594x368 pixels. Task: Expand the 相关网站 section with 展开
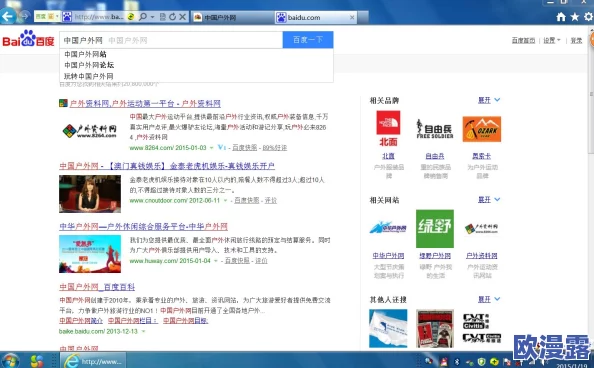pyautogui.click(x=489, y=199)
